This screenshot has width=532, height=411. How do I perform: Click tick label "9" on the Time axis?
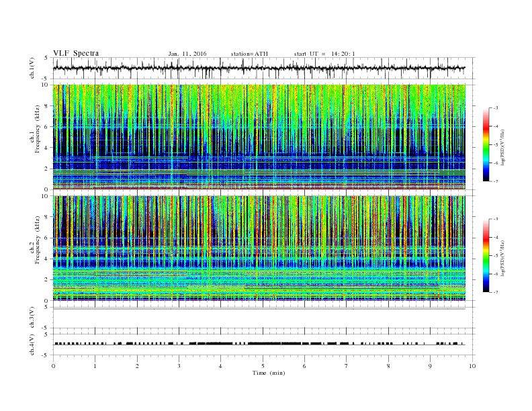430,366
